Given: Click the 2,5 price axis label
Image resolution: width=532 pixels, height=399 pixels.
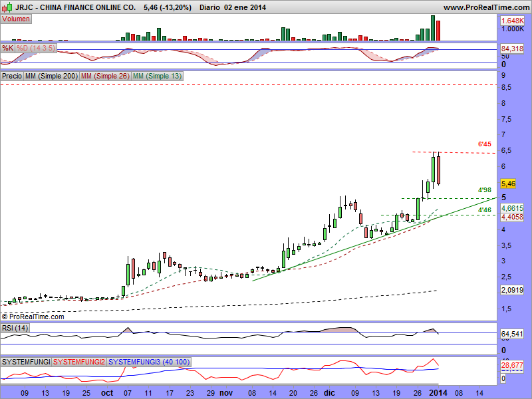Looking at the screenshot, I should [x=507, y=277].
